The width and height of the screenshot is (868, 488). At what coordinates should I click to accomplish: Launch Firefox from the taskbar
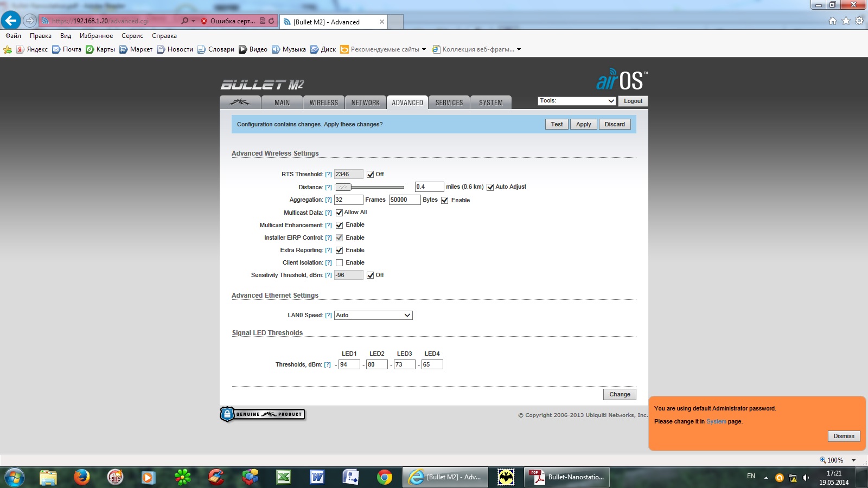pos(81,477)
